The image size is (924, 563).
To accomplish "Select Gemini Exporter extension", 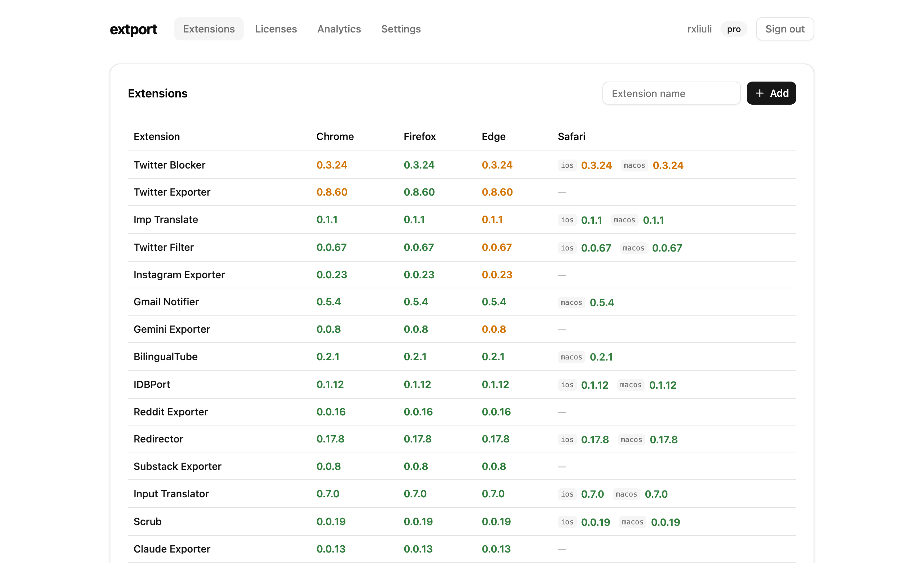I will pyautogui.click(x=172, y=329).
